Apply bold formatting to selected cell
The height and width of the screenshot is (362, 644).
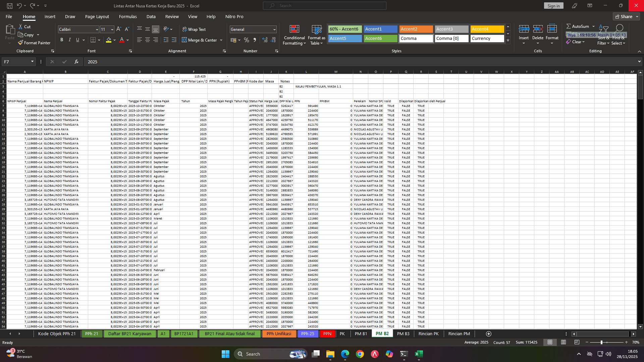point(61,40)
